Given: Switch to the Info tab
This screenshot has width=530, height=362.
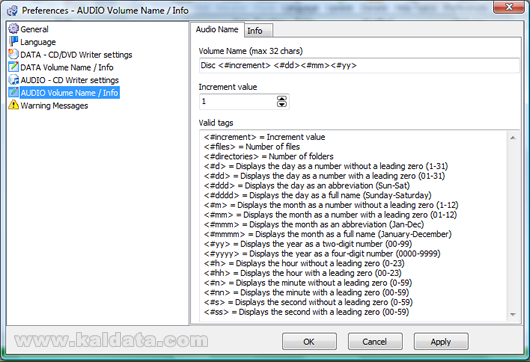Looking at the screenshot, I should [x=258, y=31].
